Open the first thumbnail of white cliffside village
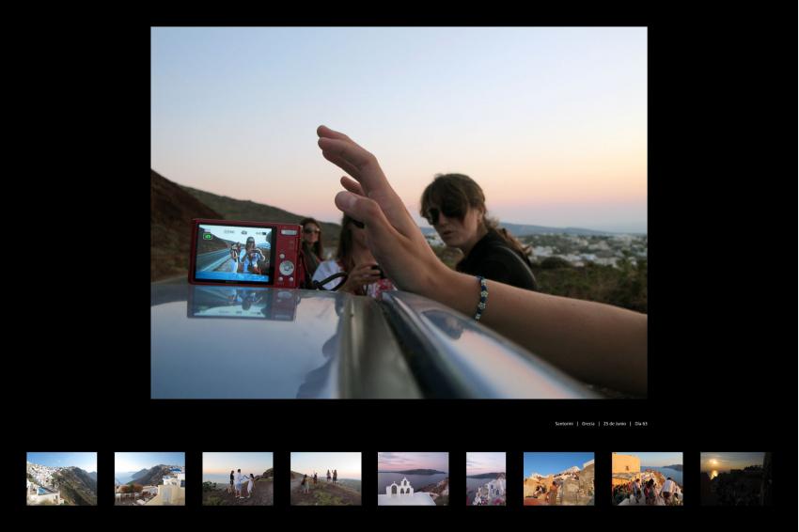This screenshot has height=532, width=799. (x=61, y=478)
